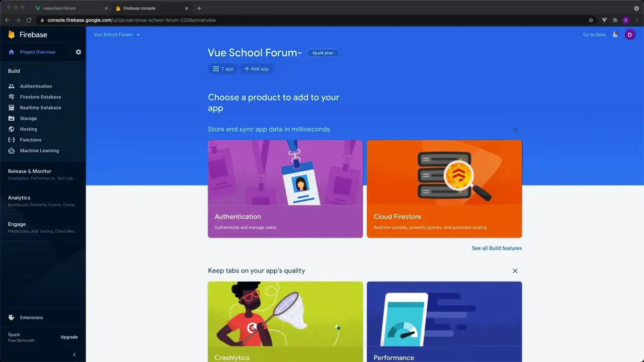Switch to Firebase console tab

(x=152, y=8)
